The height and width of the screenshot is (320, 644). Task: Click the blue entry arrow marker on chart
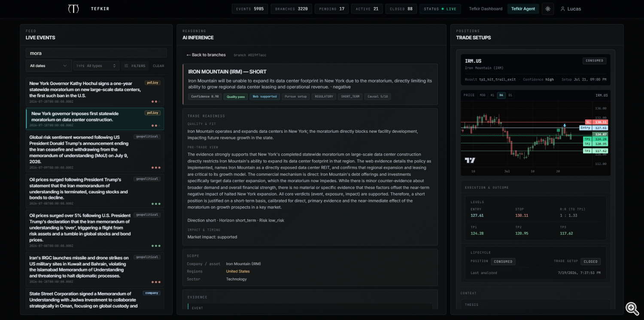coord(565,125)
